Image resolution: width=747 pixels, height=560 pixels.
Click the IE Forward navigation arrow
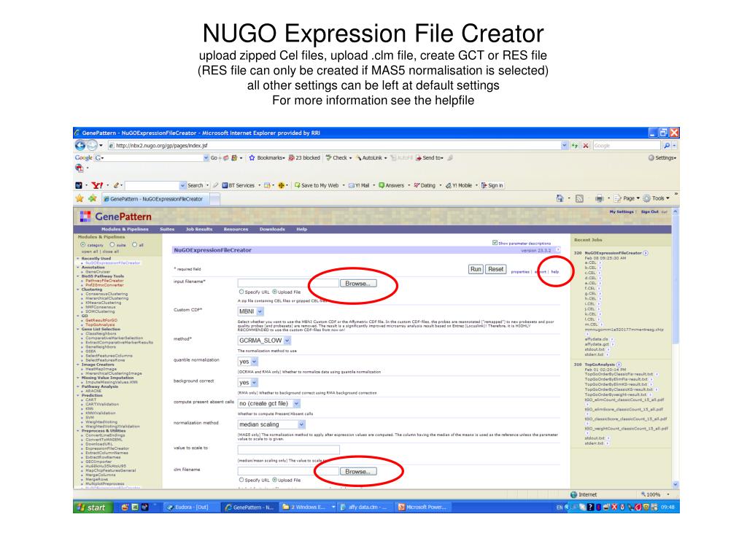(x=91, y=145)
